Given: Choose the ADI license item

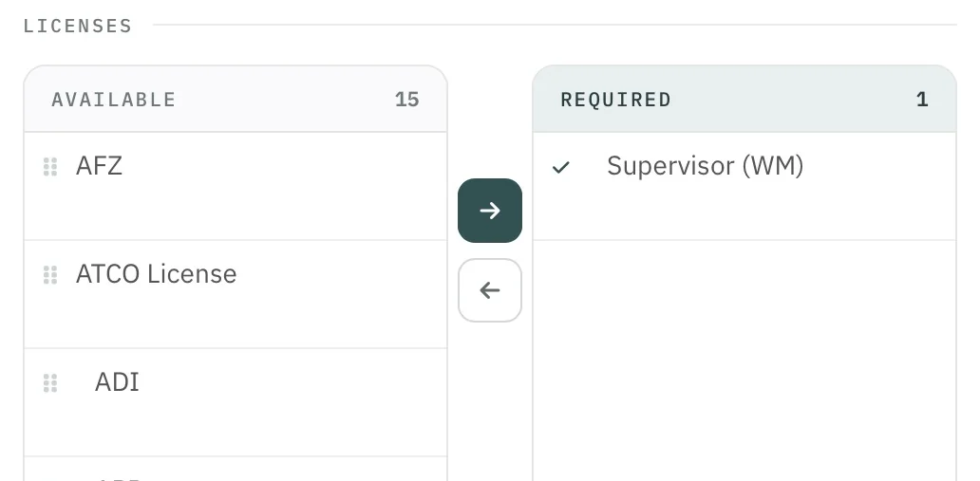Looking at the screenshot, I should 236,402.
